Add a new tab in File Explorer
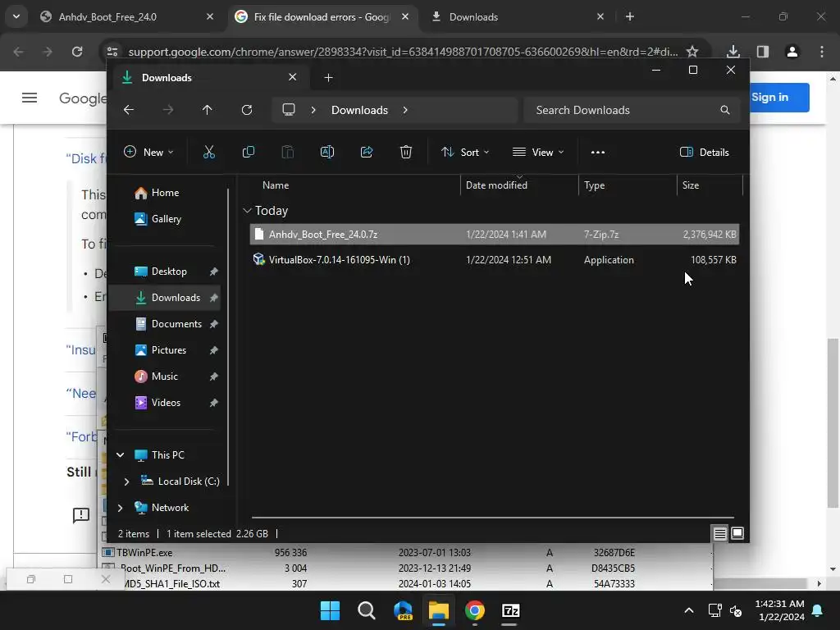This screenshot has width=840, height=630. 328,78
